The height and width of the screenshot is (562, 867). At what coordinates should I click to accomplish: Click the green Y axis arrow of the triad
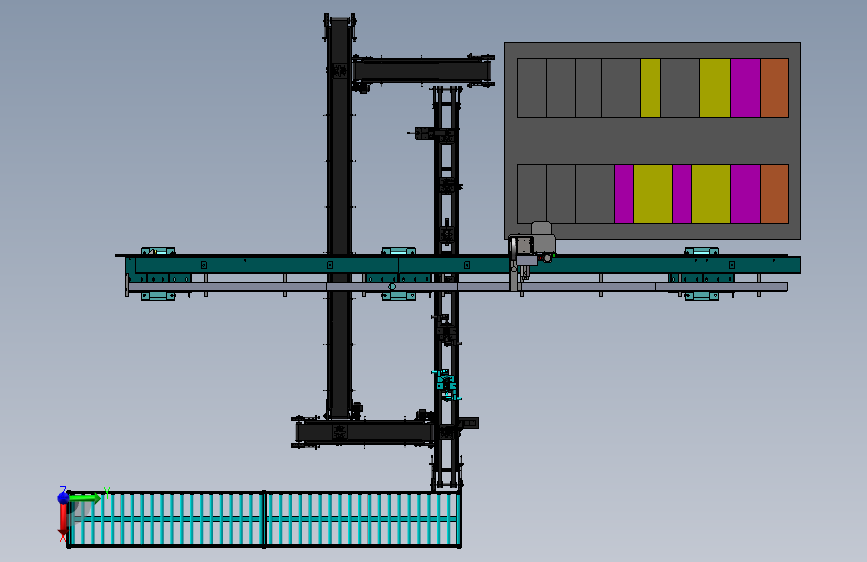86,498
